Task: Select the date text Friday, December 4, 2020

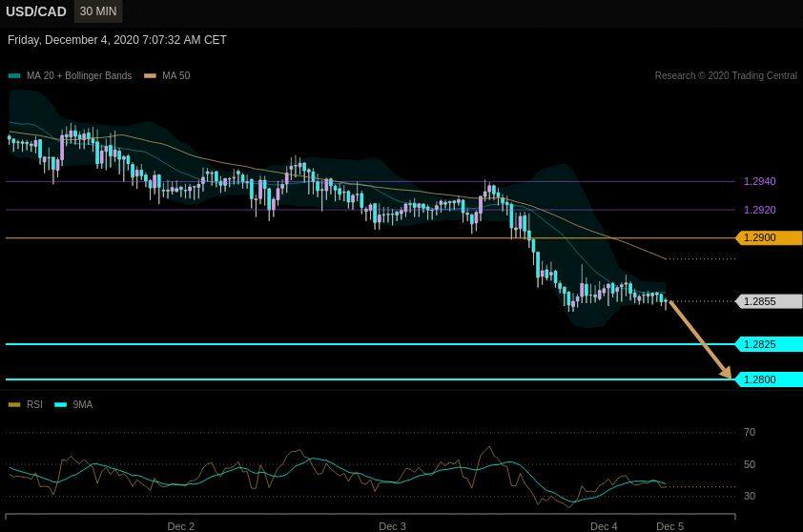Action: (73, 40)
